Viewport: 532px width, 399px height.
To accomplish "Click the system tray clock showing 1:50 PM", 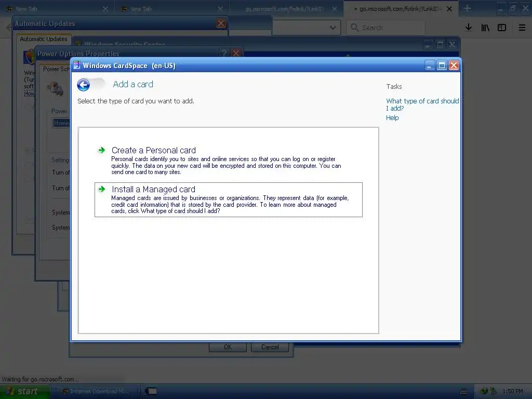I will [x=513, y=391].
